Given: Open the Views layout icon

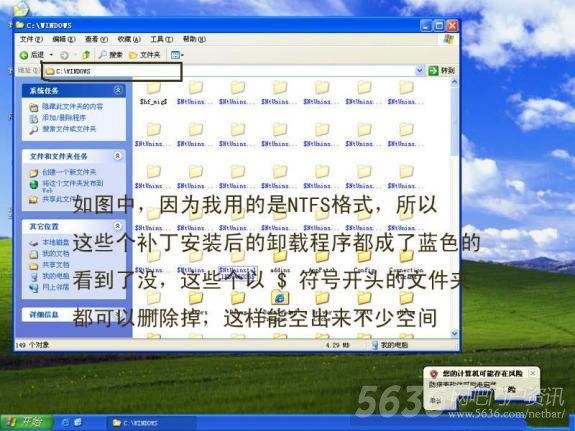Looking at the screenshot, I should (177, 55).
